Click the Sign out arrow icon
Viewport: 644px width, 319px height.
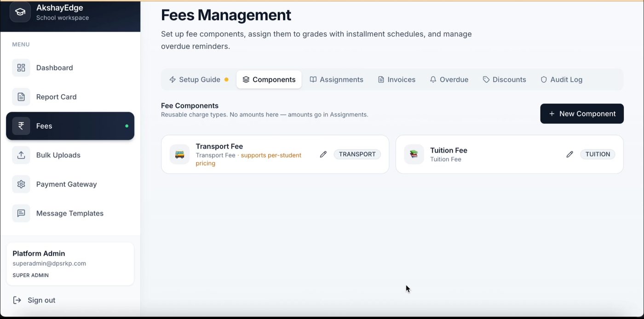pyautogui.click(x=17, y=300)
